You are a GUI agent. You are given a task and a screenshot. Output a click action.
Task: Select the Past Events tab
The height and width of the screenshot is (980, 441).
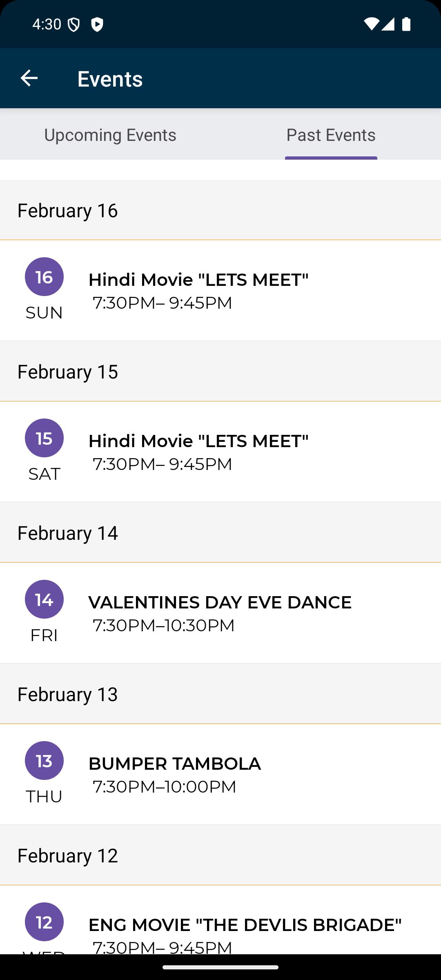coord(331,135)
